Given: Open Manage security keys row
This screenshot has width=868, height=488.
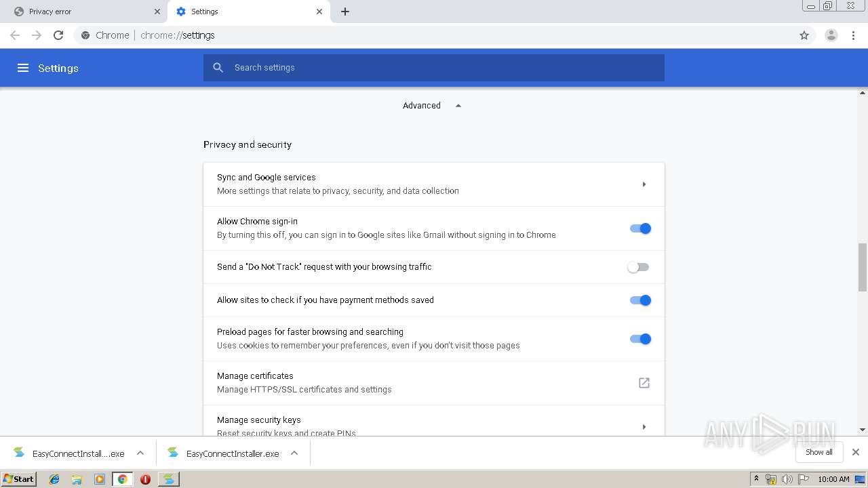Looking at the screenshot, I should pyautogui.click(x=434, y=421).
